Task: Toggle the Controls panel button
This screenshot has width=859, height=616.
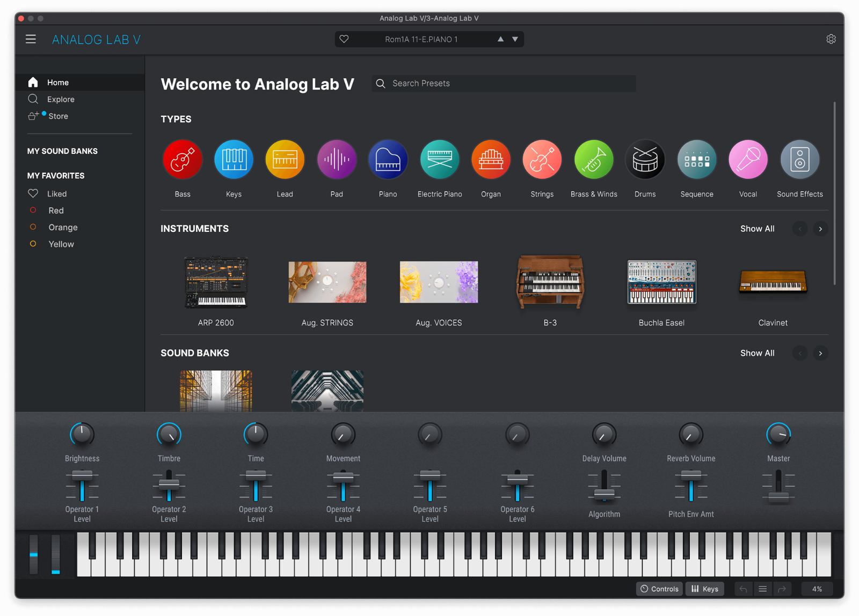Action: coord(659,589)
